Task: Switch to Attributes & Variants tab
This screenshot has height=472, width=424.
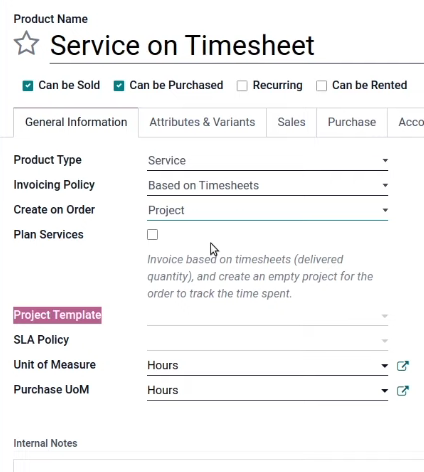Action: click(x=202, y=122)
